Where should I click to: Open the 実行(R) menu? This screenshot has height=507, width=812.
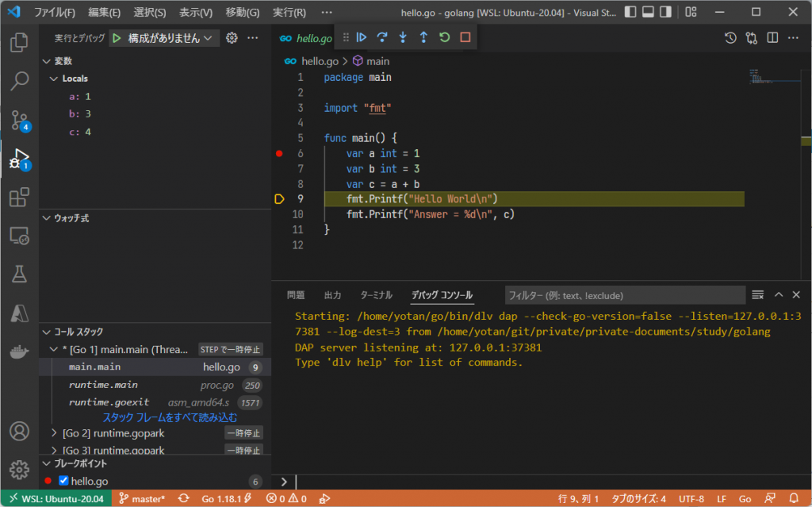click(x=289, y=13)
